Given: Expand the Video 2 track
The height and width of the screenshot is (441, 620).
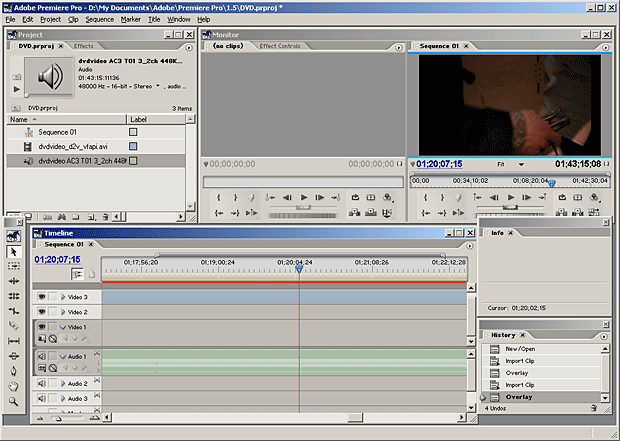Looking at the screenshot, I should click(x=62, y=312).
